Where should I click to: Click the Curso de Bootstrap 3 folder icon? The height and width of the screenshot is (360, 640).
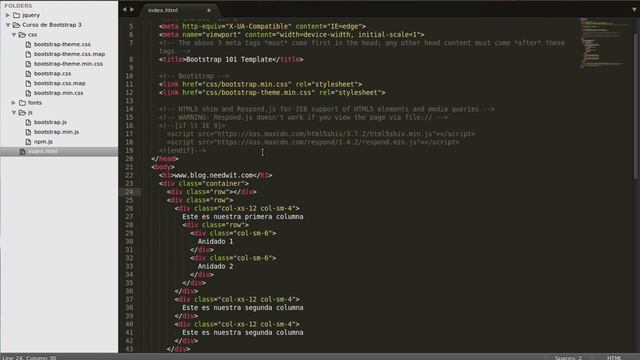pos(17,25)
